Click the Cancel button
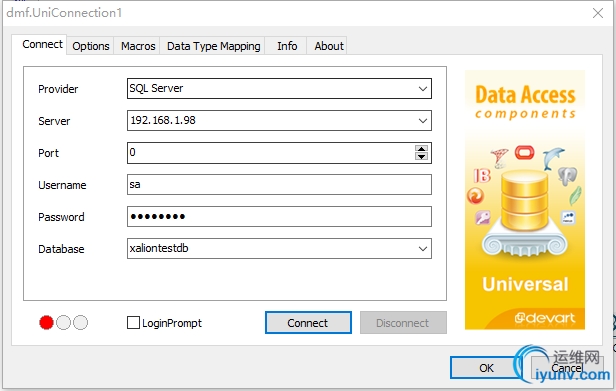Viewport: 616px width, 391px height. (x=566, y=368)
